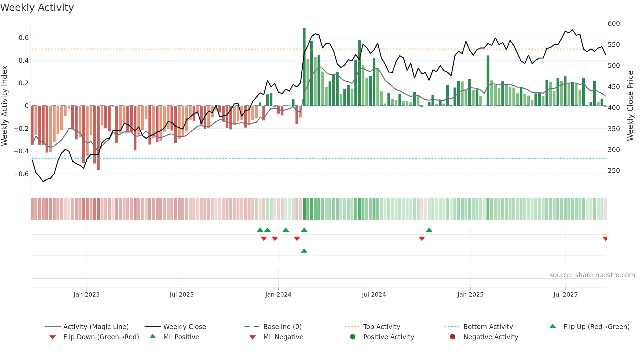Click the lowest red bar reaching -0.6
Screen dimensions: 644x362
98,138
